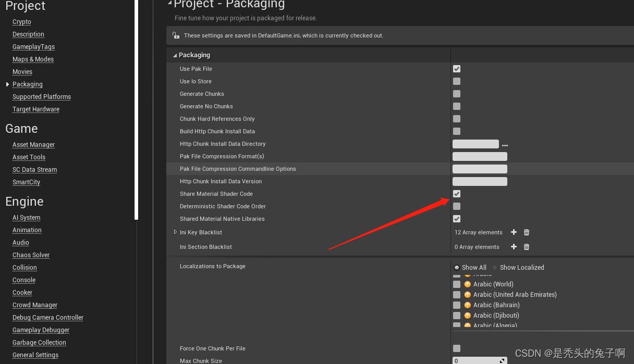Uncheck Share Material Shader Code
Viewport: 634px width, 364px height.
tap(457, 194)
